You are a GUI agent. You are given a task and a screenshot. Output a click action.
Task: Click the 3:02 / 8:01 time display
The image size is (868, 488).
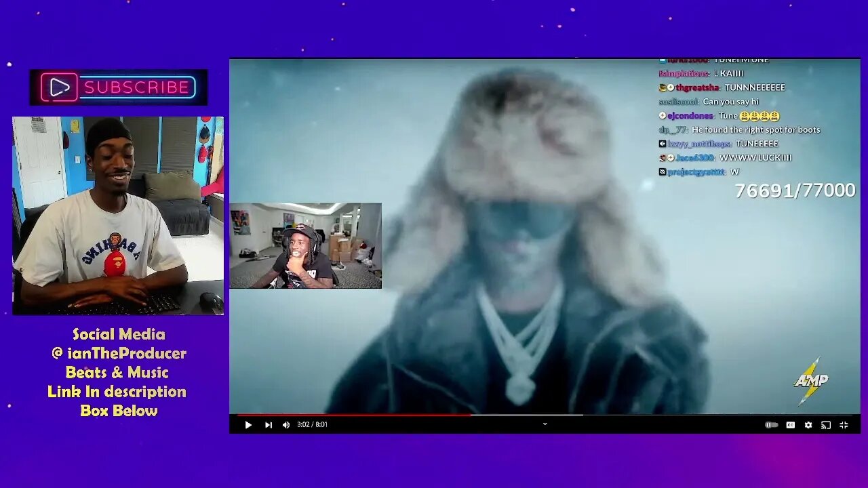pos(312,425)
